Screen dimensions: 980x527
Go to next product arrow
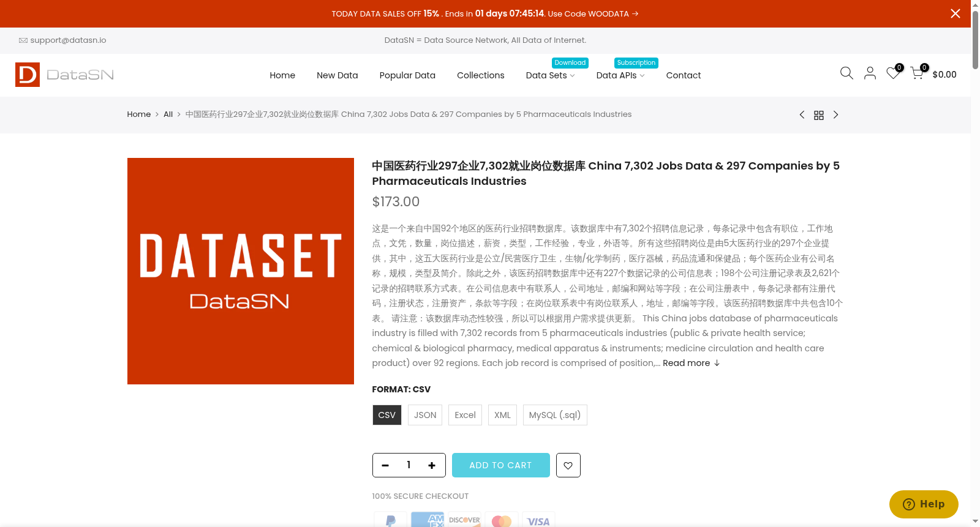pyautogui.click(x=835, y=115)
